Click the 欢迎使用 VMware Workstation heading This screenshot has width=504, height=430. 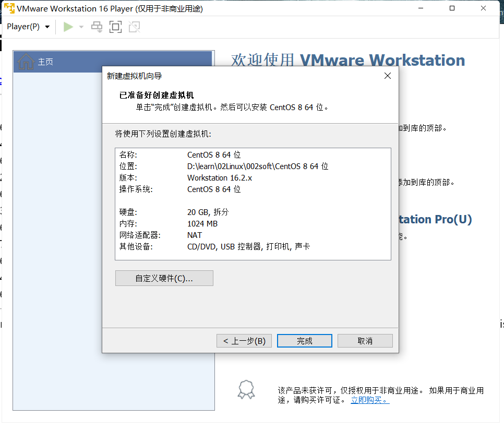[x=348, y=60]
